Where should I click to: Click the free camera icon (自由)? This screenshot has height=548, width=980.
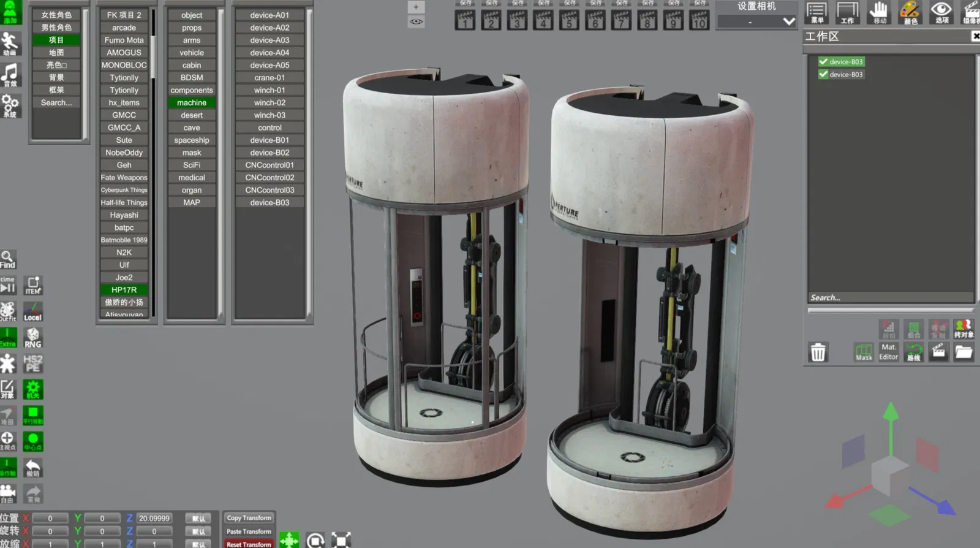8,493
